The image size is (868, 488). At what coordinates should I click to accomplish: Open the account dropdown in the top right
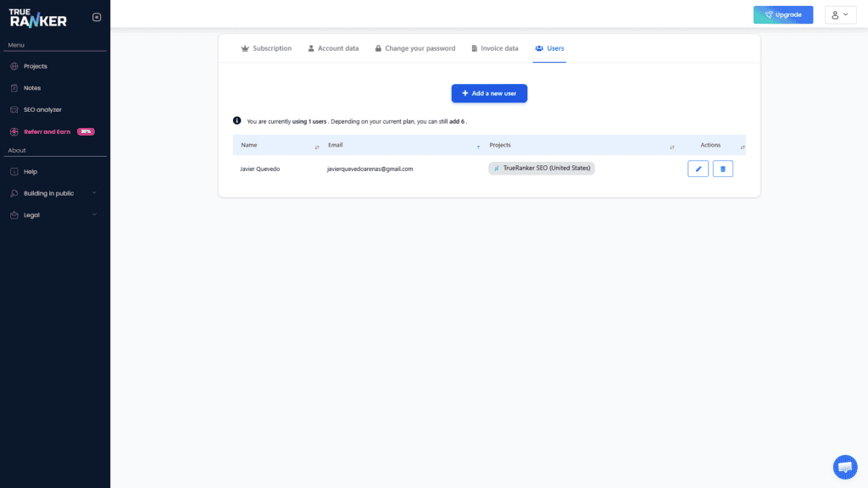839,14
